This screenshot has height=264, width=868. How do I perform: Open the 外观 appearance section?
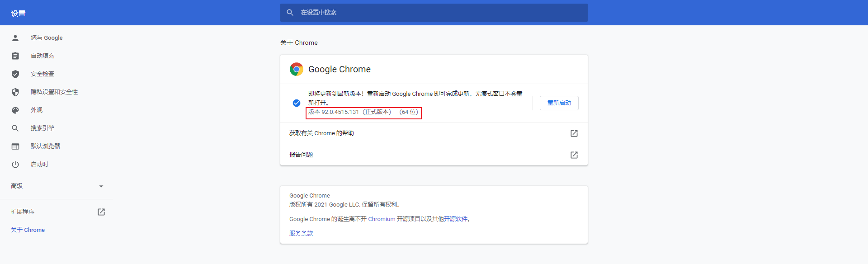[x=37, y=110]
